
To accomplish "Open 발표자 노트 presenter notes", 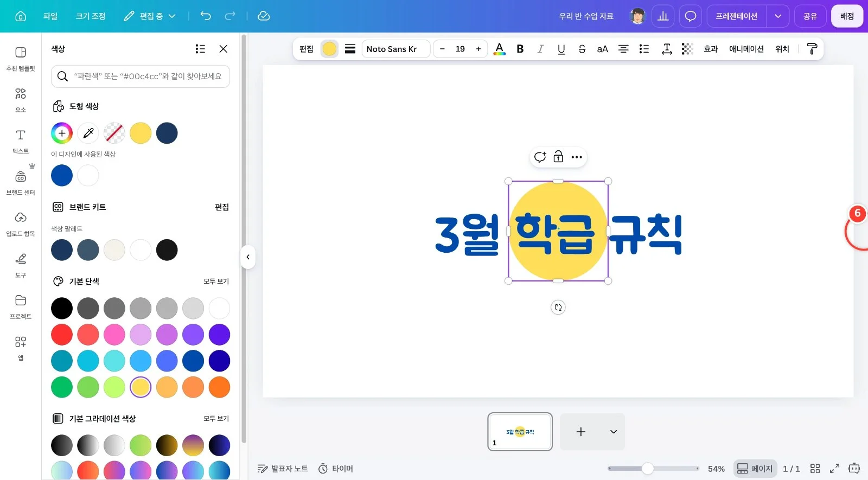I will (x=283, y=469).
